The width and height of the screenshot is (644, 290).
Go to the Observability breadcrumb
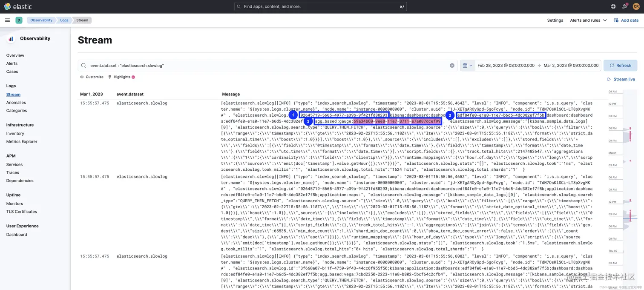click(x=41, y=20)
